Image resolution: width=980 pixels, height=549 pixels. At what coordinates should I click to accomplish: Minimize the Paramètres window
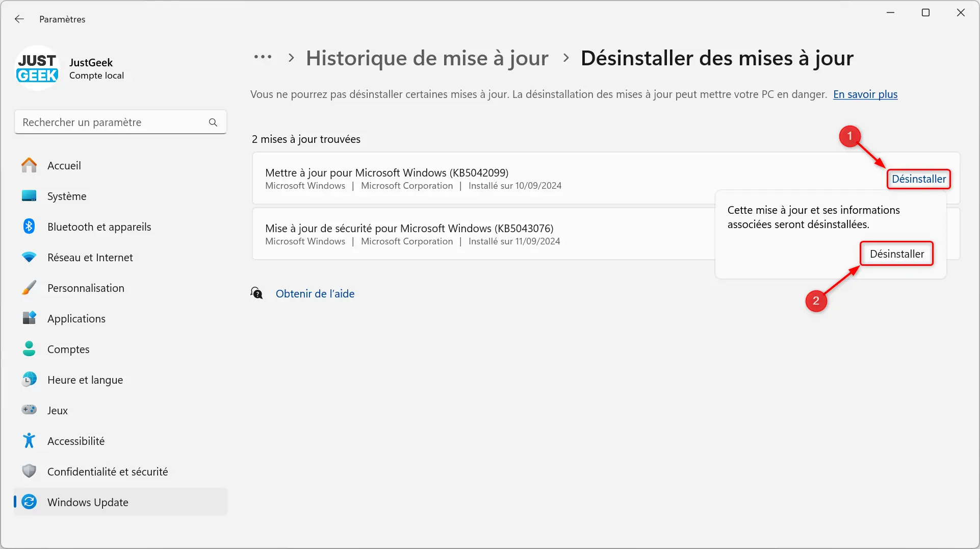(891, 13)
